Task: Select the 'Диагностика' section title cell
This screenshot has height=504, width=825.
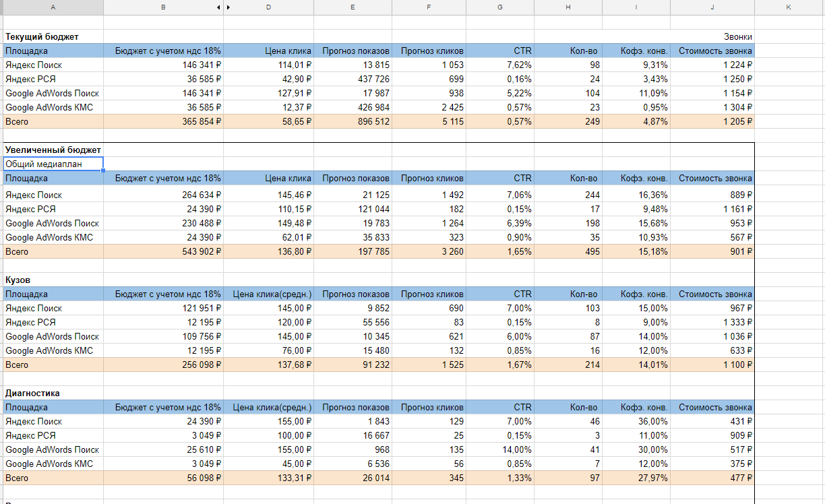Action: [53, 393]
